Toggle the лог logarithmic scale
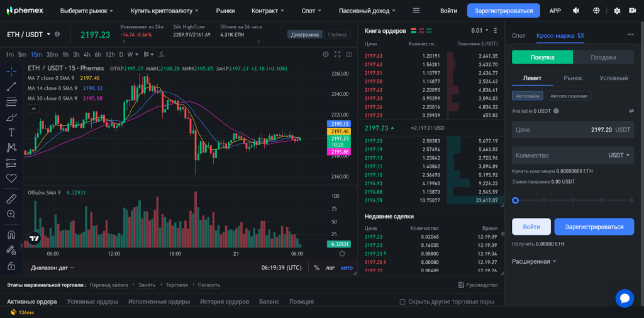Viewport: 644px width, 318px height. (330, 268)
